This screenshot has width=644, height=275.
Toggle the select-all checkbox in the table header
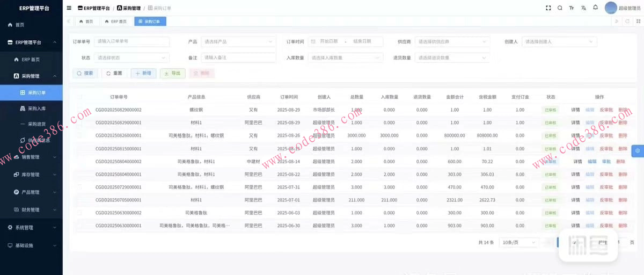(x=79, y=97)
